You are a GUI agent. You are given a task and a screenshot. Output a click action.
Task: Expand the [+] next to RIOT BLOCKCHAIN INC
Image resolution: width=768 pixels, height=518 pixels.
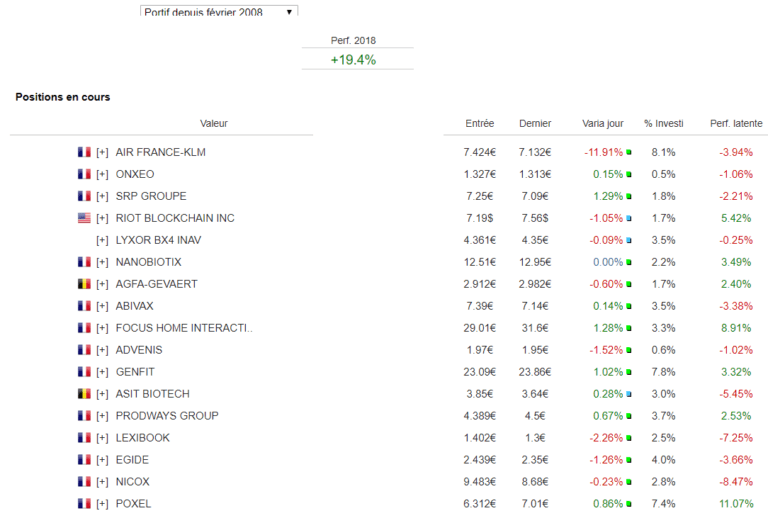coord(102,218)
